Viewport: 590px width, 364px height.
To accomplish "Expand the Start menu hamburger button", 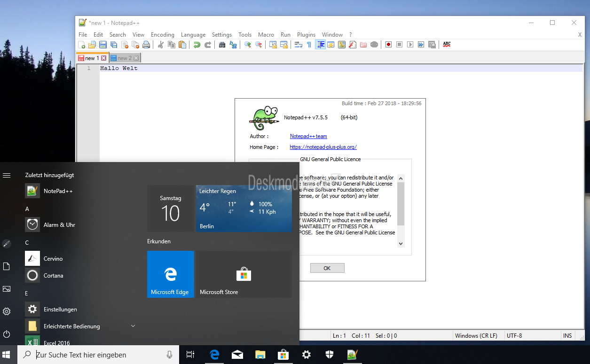I will coord(7,175).
